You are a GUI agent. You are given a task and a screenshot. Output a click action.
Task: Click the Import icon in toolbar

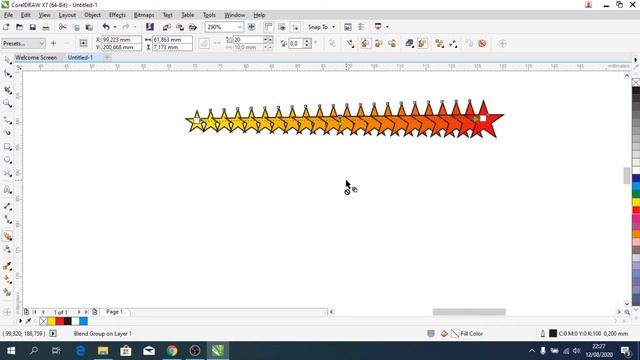tap(167, 27)
